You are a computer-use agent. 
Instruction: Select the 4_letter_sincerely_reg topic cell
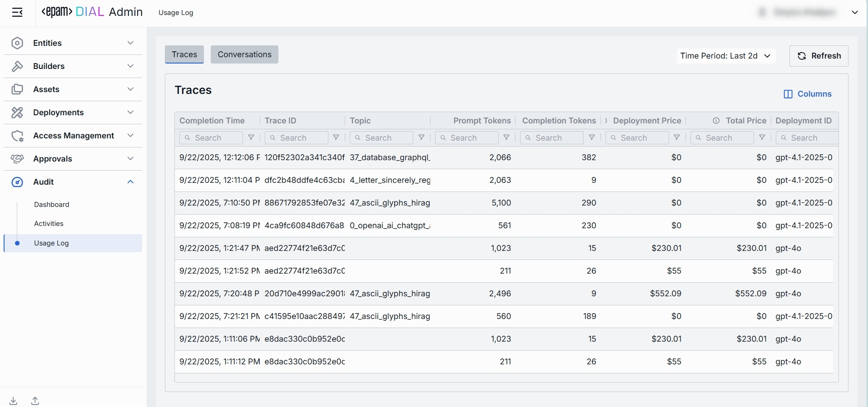click(390, 180)
